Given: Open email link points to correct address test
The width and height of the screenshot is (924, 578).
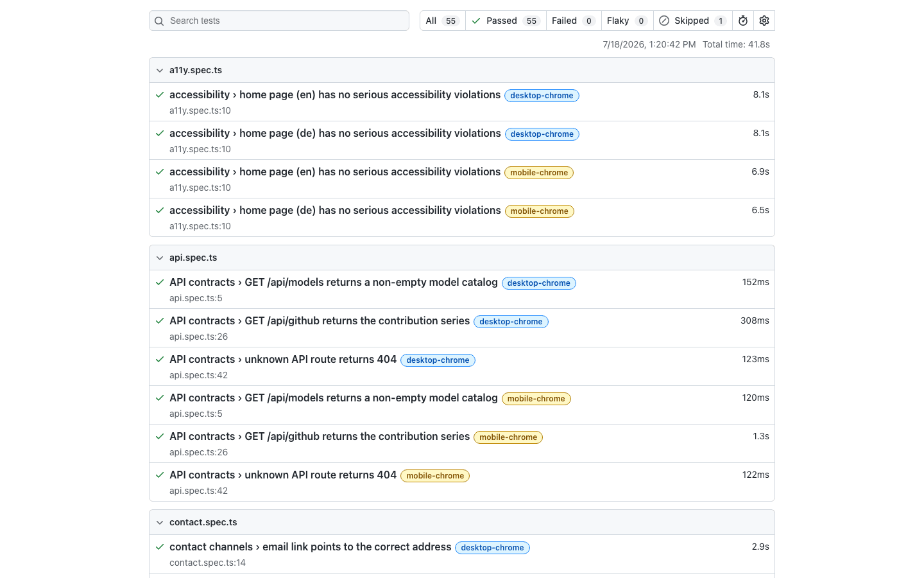Looking at the screenshot, I should coord(311,547).
